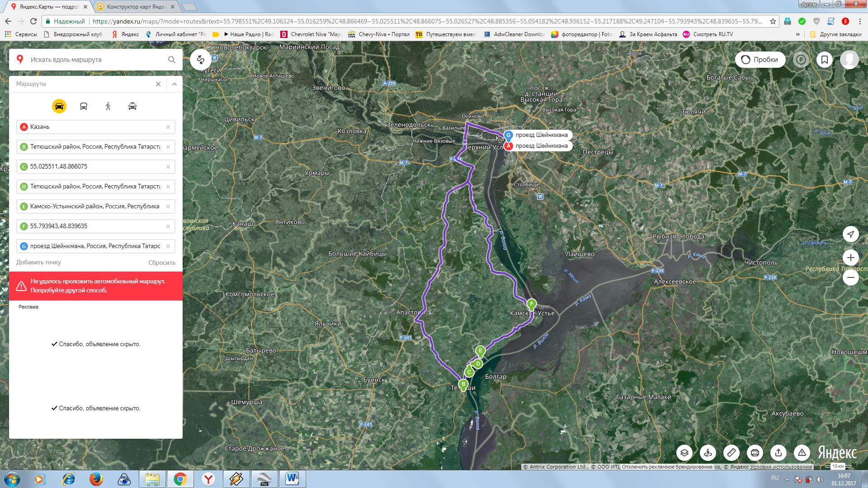
Task: Bookmark this page star icon
Action: click(773, 21)
